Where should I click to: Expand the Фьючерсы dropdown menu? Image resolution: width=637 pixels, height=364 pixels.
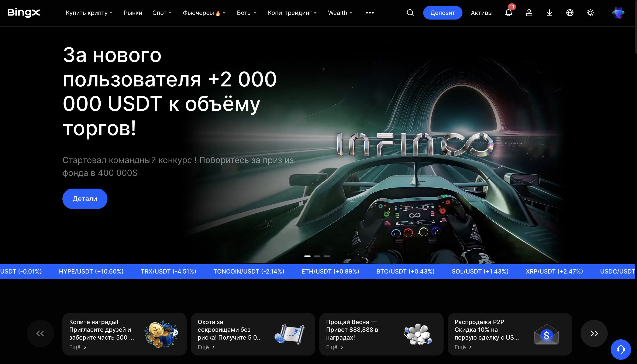(204, 13)
